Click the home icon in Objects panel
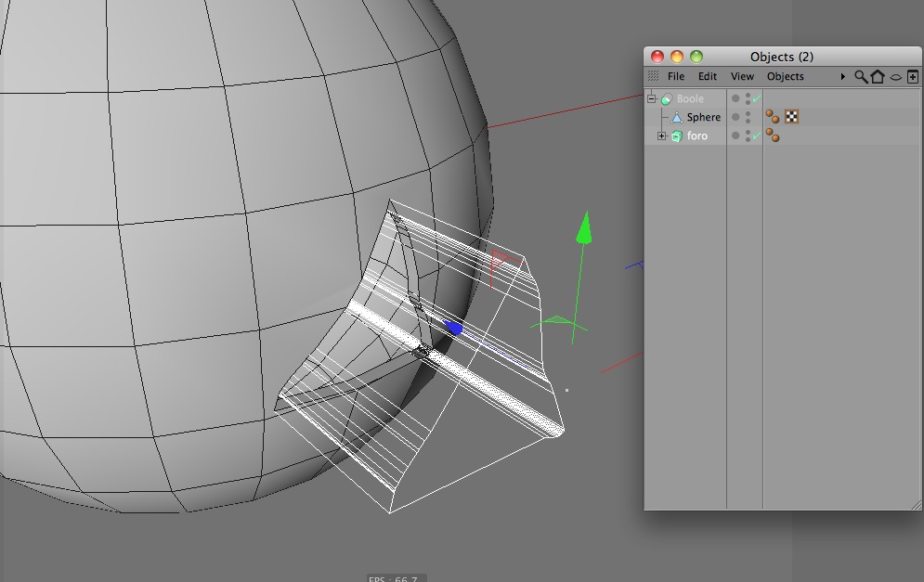Viewport: 924px width, 582px height. [878, 76]
